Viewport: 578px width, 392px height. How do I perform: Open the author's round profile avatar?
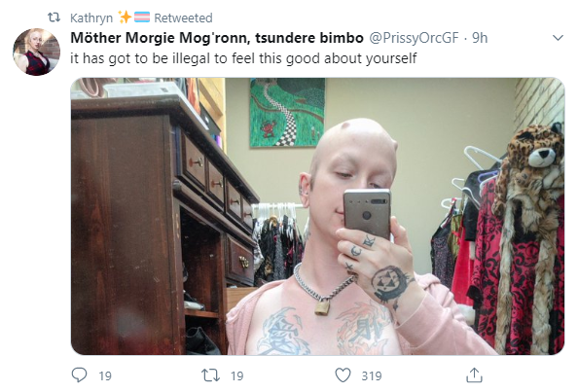tap(37, 52)
